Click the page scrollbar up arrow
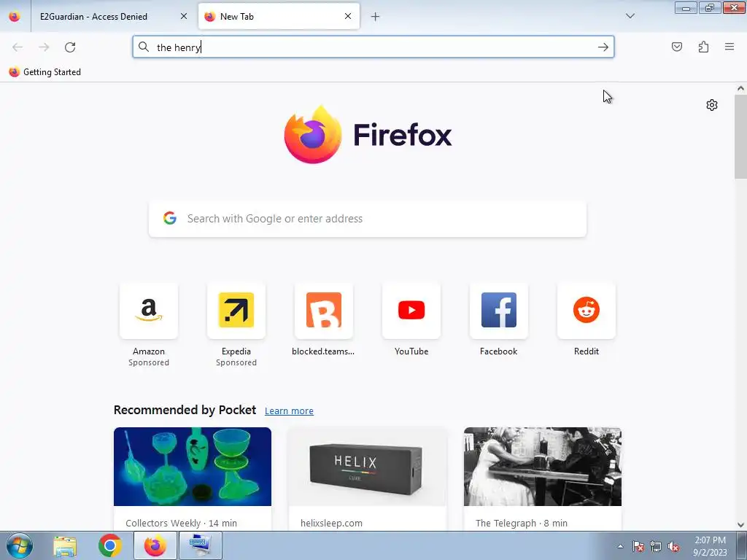 740,88
